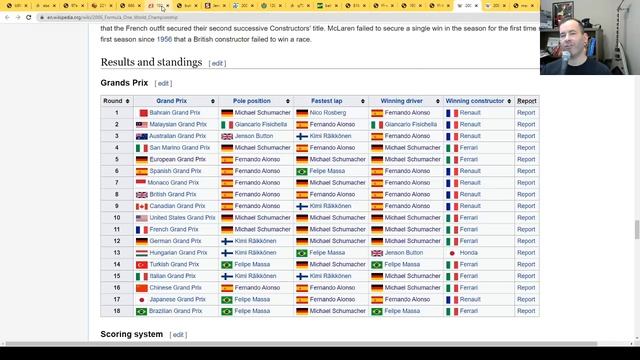Open the 1956 season link
This screenshot has width=640, height=360.
[x=164, y=40]
